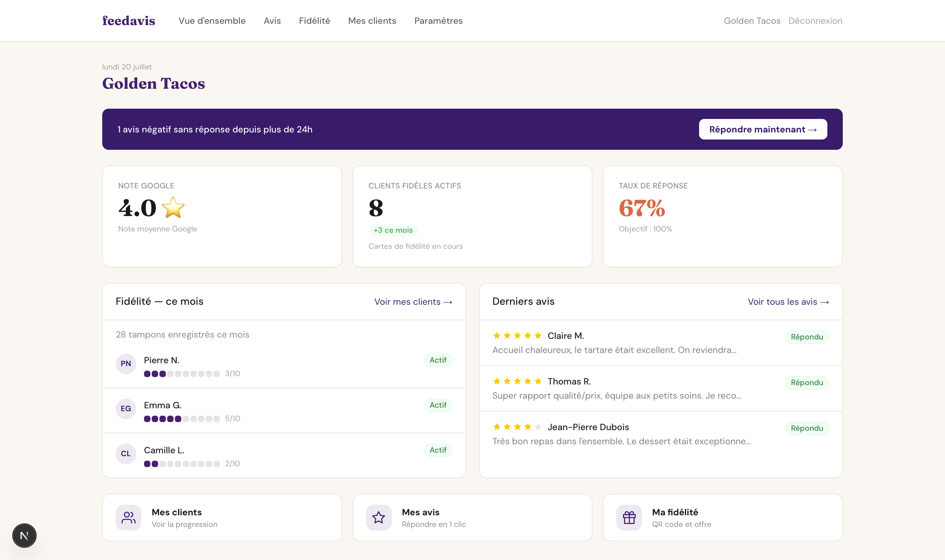The image size is (945, 560).
Task: Open the Paramètres nav item
Action: [438, 21]
